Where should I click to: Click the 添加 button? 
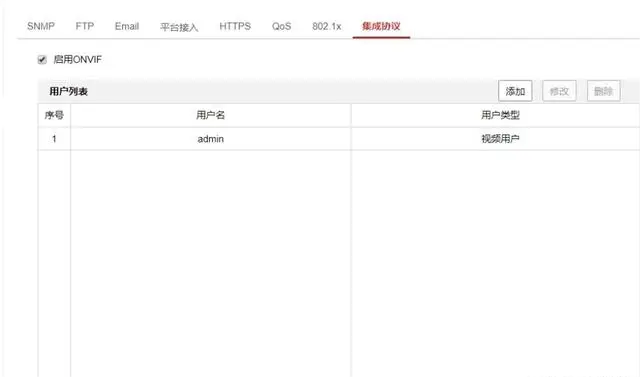(x=515, y=91)
